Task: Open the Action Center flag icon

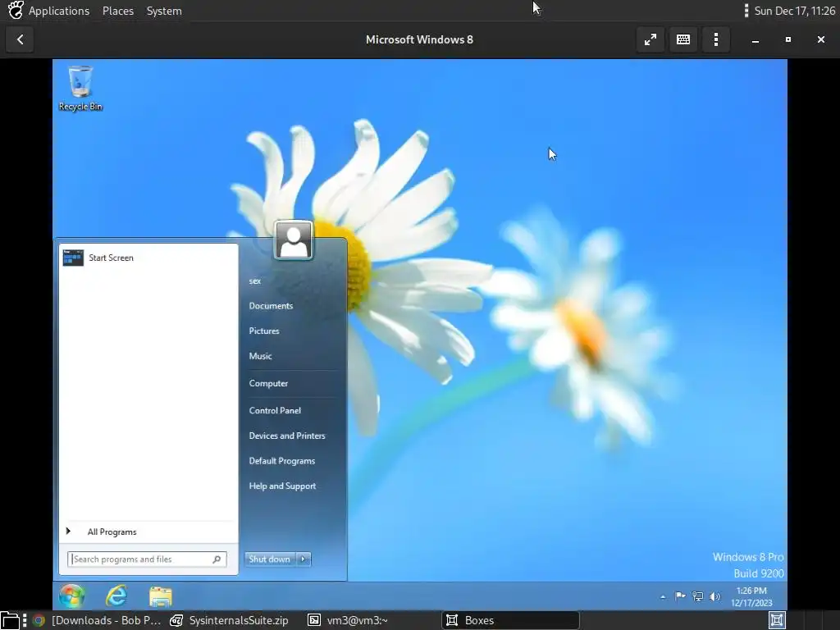Action: [680, 596]
